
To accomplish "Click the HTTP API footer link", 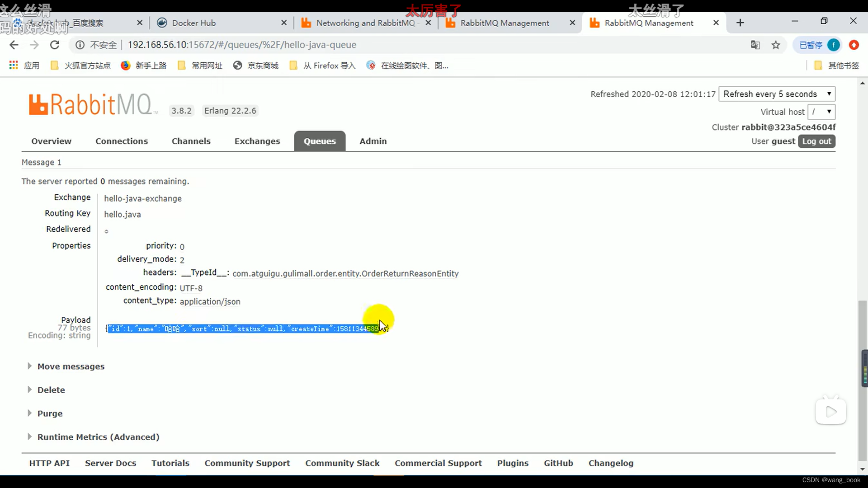I will coord(49,462).
